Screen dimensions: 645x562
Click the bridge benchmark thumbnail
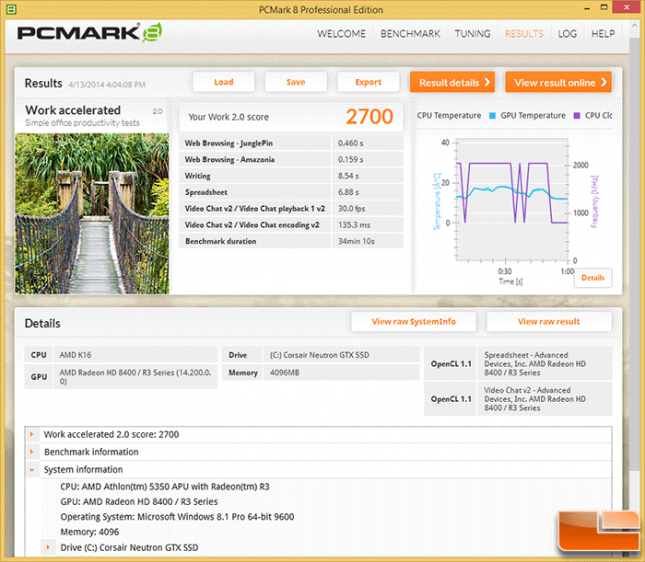tap(92, 213)
